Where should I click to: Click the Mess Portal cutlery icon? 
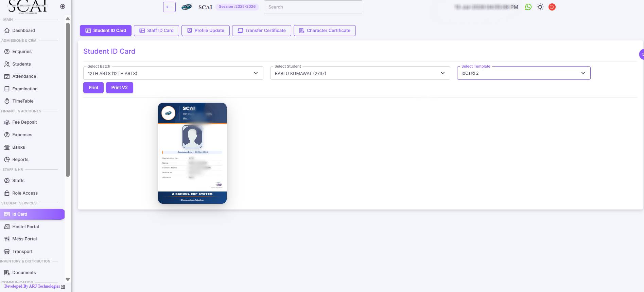coord(7,239)
